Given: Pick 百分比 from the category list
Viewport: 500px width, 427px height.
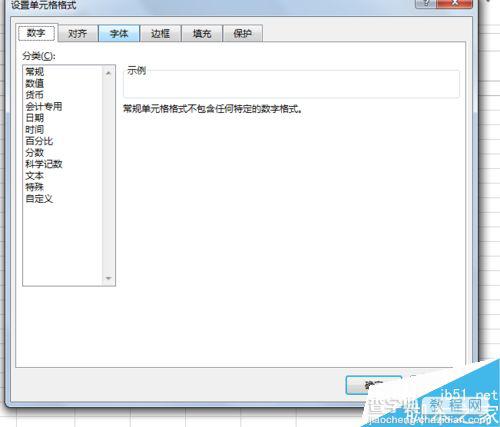Looking at the screenshot, I should click(x=39, y=141).
